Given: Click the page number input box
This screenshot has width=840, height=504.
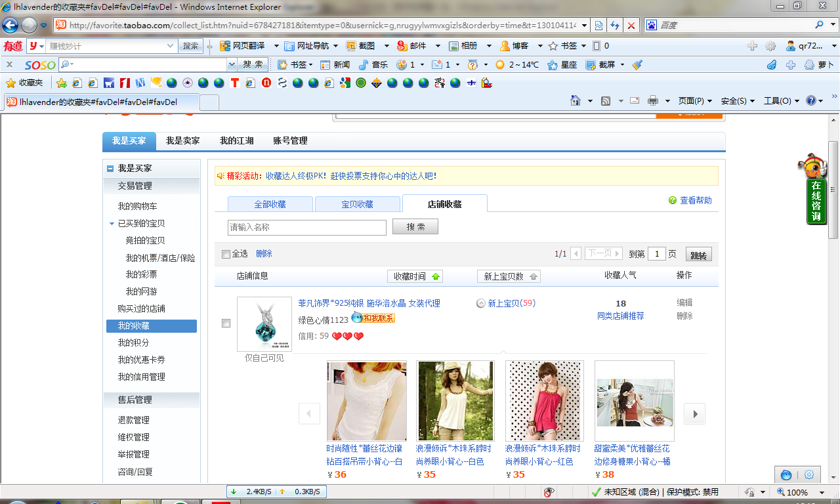Looking at the screenshot, I should pyautogui.click(x=657, y=254).
